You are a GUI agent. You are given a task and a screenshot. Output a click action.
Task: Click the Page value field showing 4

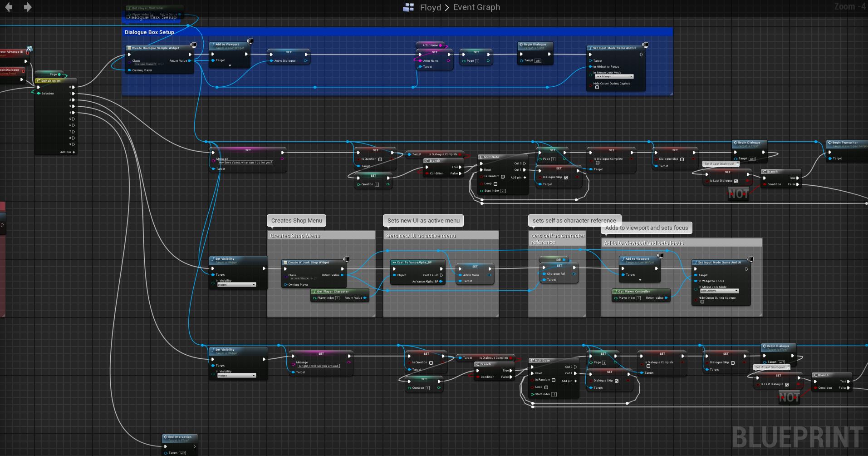tap(604, 362)
